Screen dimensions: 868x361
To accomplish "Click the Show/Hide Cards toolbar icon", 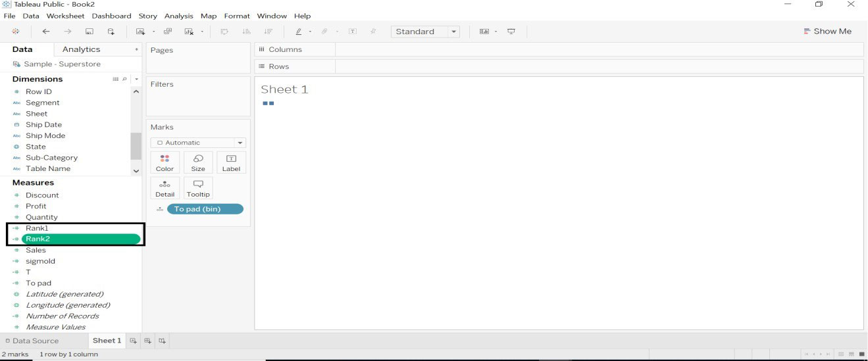I will click(x=484, y=32).
